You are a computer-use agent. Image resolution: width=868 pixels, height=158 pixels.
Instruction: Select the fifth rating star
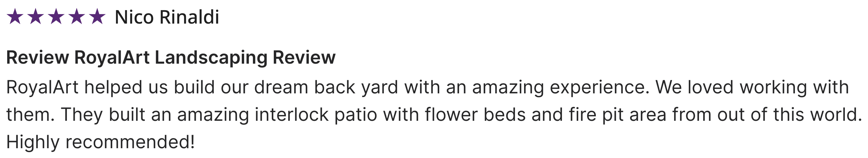click(97, 17)
